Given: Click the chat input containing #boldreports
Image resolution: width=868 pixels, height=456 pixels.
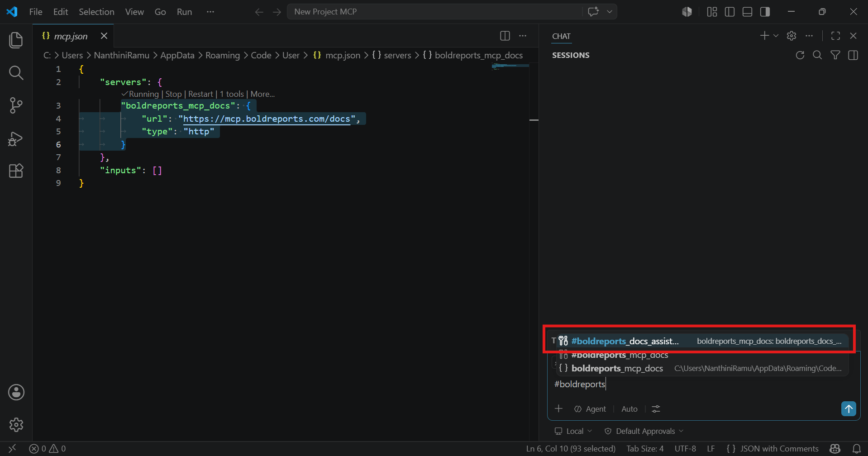Looking at the screenshot, I should 704,384.
